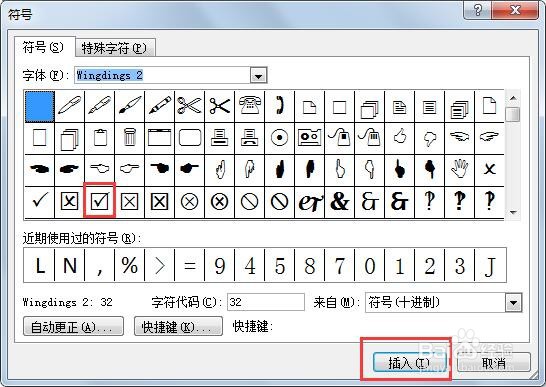Open 快捷键(K) settings

click(178, 326)
